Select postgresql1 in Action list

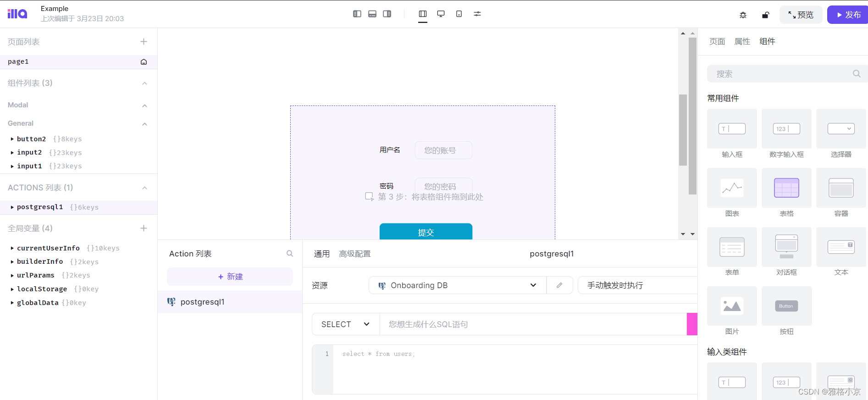click(230, 302)
